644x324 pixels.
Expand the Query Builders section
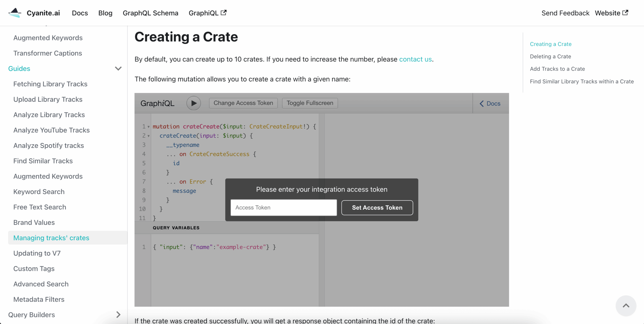(118, 315)
